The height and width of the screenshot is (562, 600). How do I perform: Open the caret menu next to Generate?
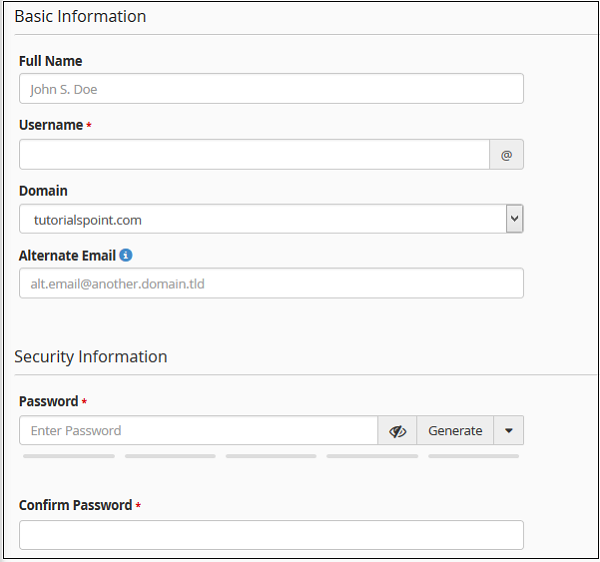click(x=508, y=431)
